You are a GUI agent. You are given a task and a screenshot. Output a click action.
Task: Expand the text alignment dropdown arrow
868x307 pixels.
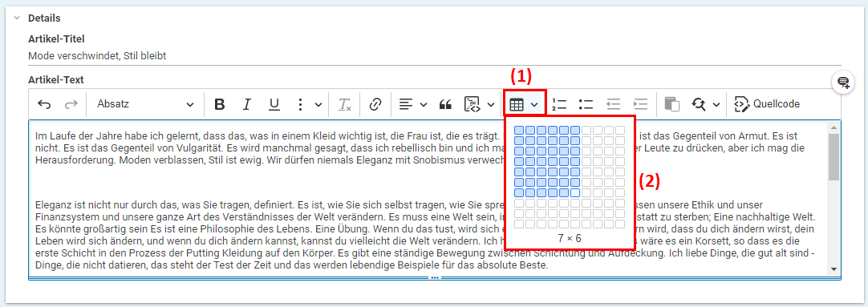(x=424, y=104)
